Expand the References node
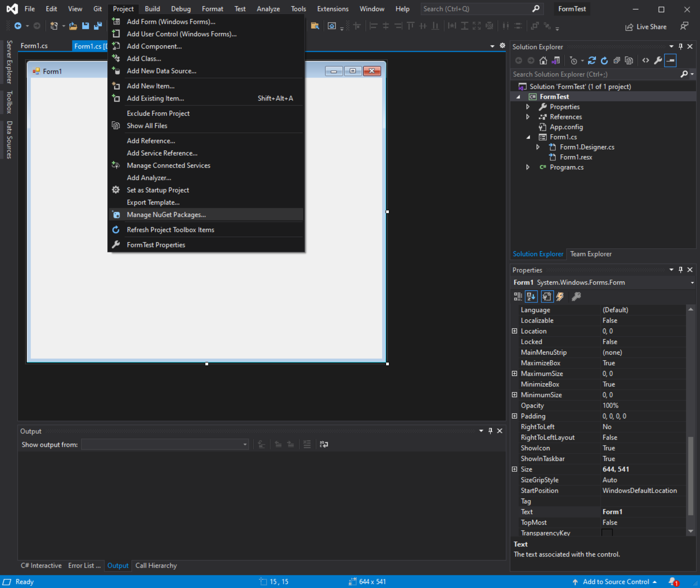 (x=528, y=117)
